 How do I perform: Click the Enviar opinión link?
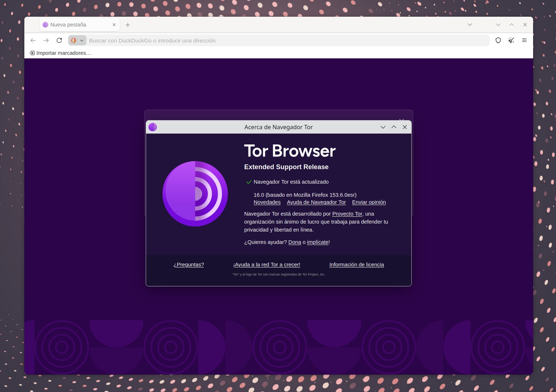369,202
